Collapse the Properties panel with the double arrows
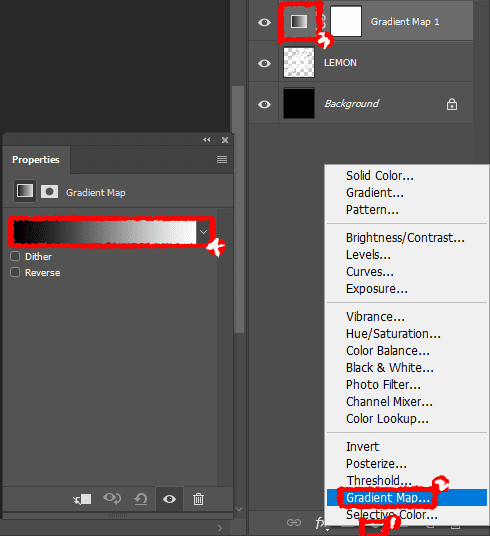Image resolution: width=490 pixels, height=536 pixels. tap(207, 140)
